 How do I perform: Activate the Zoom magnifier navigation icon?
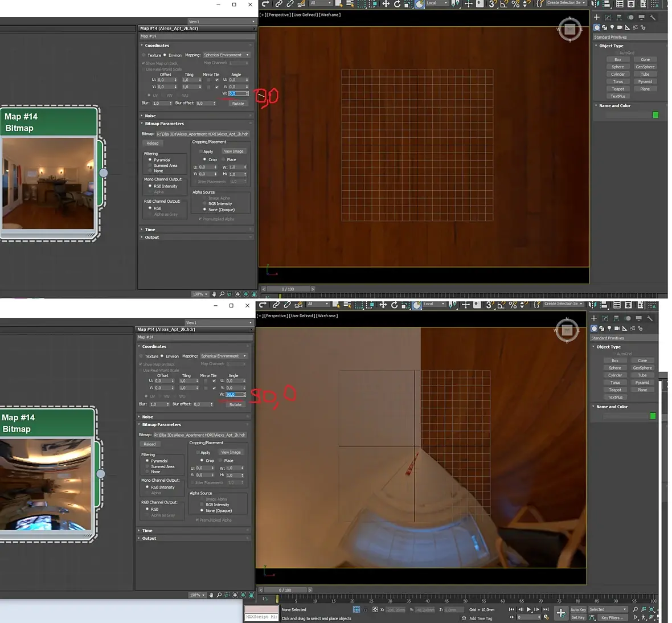[x=636, y=609]
